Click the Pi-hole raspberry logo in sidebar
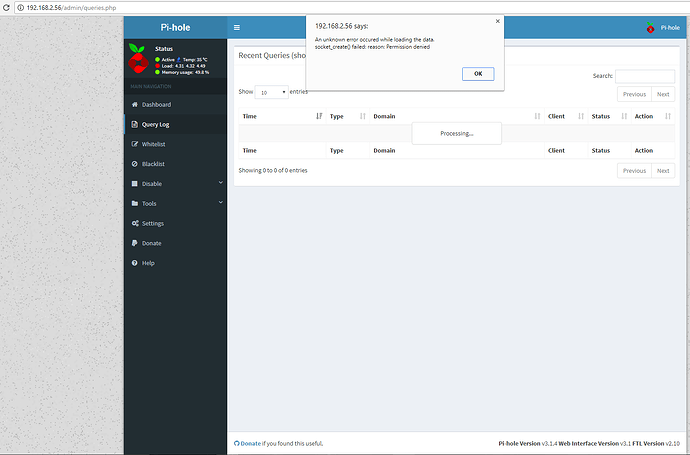This screenshot has width=690, height=455. point(139,60)
